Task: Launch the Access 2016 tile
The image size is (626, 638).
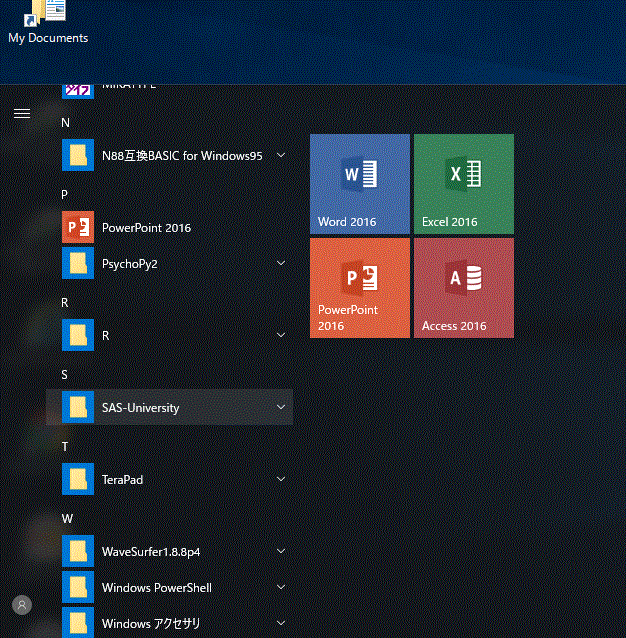Action: 464,288
